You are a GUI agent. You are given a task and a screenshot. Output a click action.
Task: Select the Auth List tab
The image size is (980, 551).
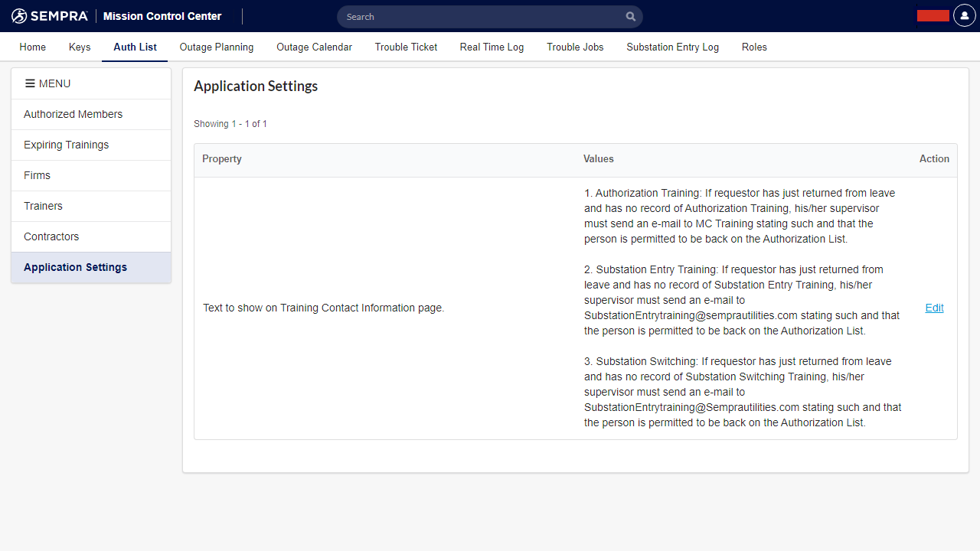pyautogui.click(x=135, y=47)
